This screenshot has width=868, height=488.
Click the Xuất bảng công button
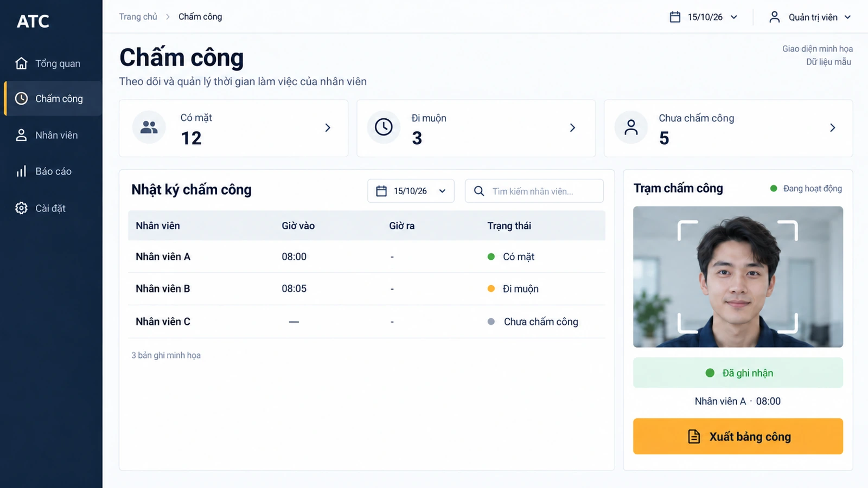point(738,436)
